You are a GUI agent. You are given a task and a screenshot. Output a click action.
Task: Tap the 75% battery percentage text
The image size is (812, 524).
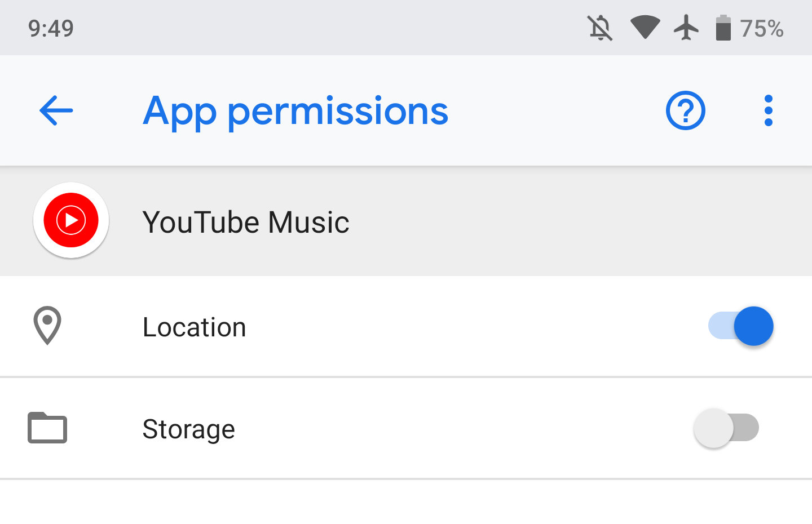762,28
